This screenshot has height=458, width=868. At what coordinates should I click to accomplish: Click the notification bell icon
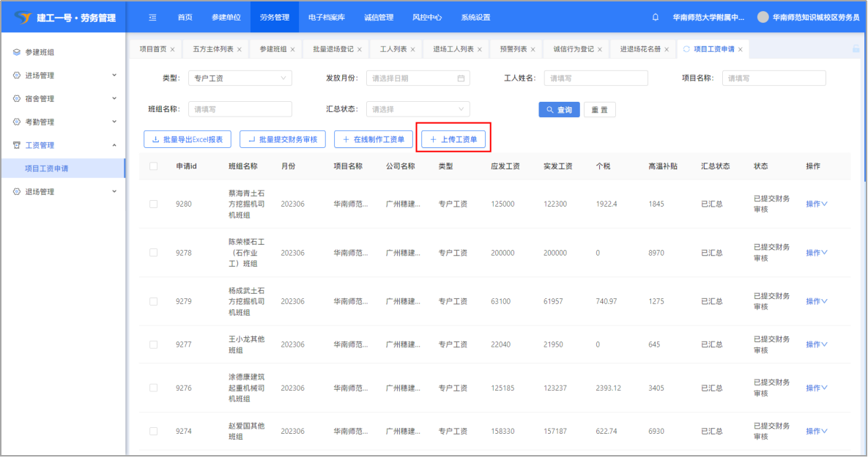pyautogui.click(x=656, y=18)
